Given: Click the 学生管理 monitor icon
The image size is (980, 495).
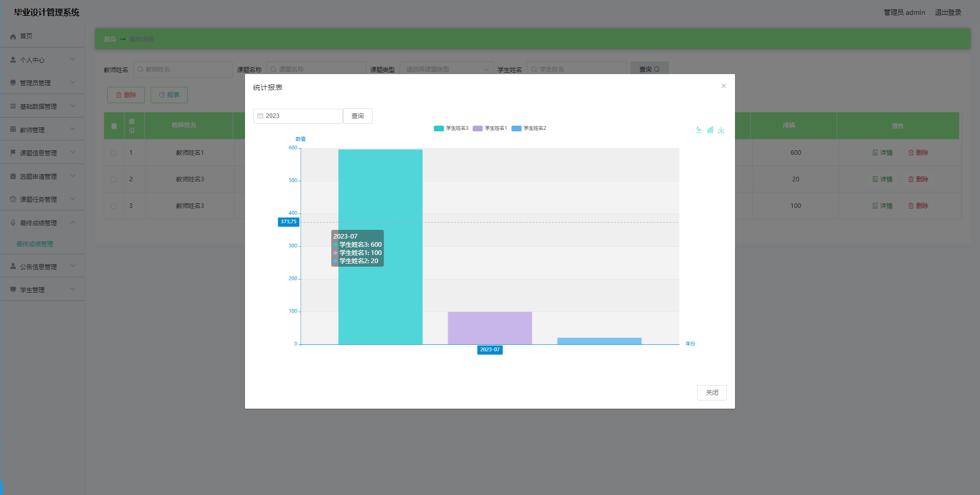Looking at the screenshot, I should (x=13, y=290).
